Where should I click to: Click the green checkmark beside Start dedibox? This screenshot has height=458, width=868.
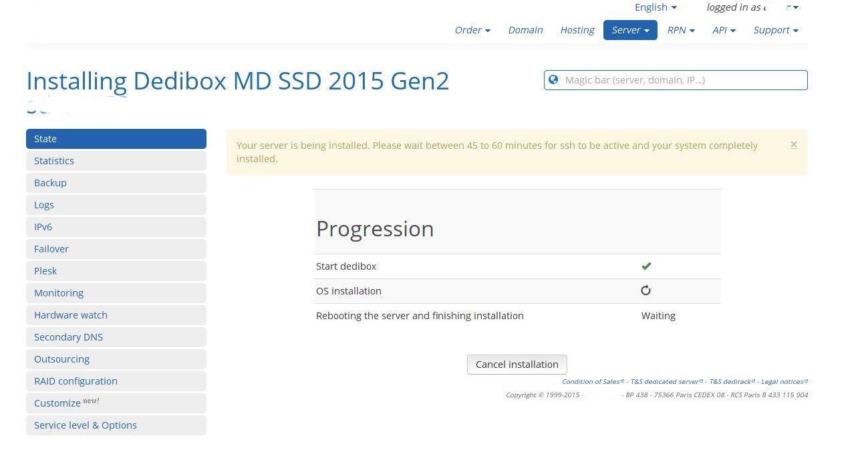[x=646, y=266]
